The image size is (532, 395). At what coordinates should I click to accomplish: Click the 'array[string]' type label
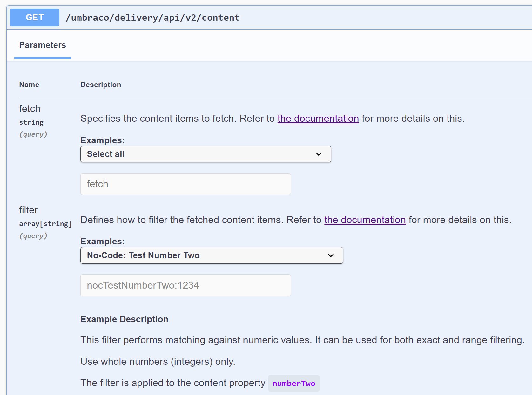(x=45, y=224)
